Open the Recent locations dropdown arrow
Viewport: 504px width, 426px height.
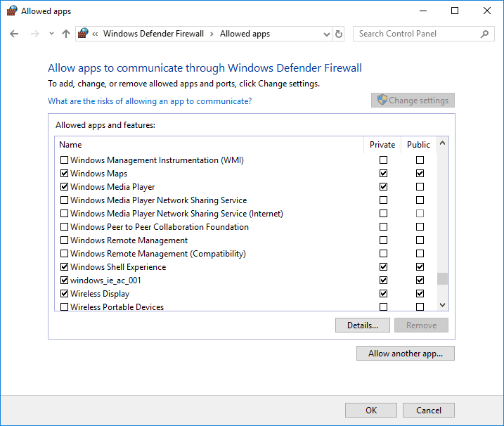point(51,34)
